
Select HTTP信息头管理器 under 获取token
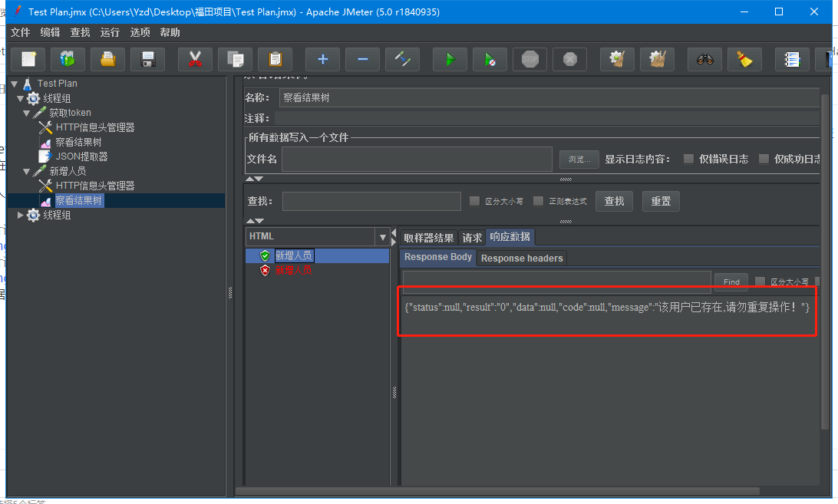(94, 127)
